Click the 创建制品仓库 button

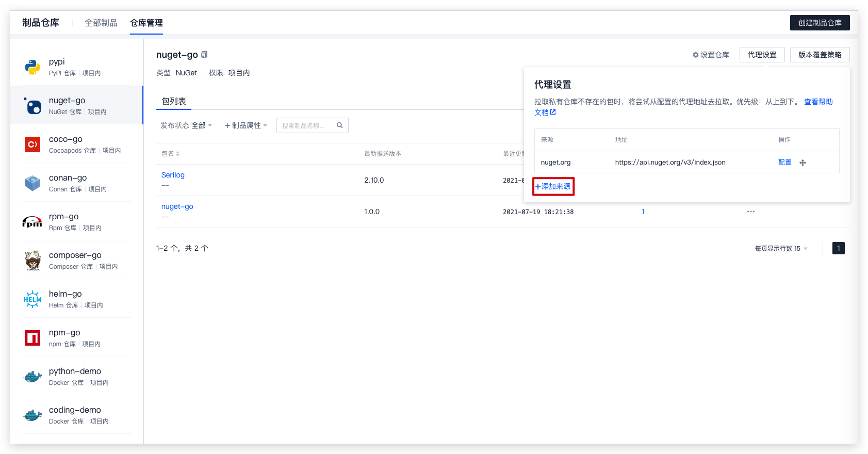[820, 23]
